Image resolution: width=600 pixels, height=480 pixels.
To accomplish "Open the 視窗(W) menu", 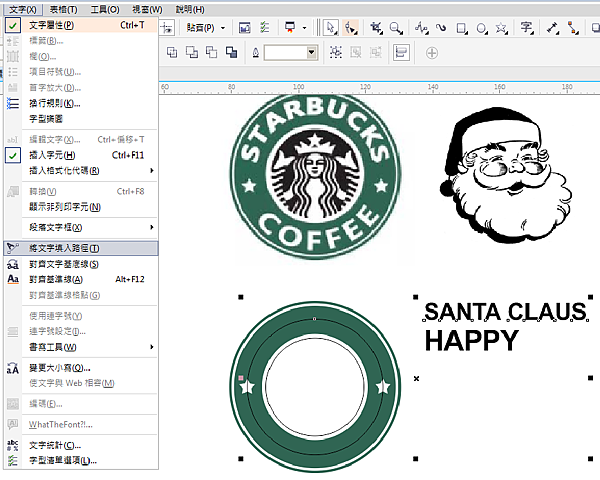I will coord(147,9).
